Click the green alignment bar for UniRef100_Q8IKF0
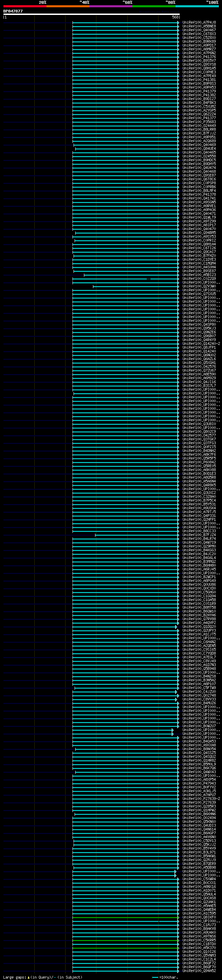The height and width of the screenshot is (980, 222). 126,918
